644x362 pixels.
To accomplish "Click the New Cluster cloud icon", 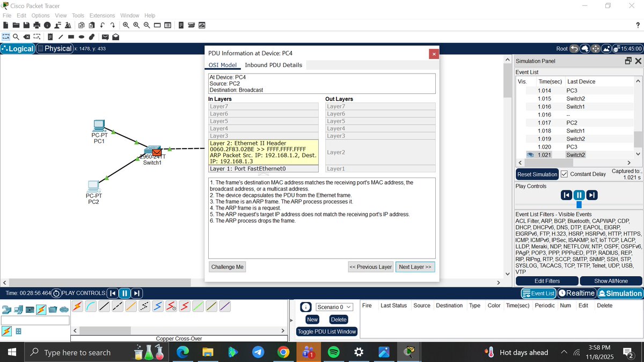I will [585, 49].
